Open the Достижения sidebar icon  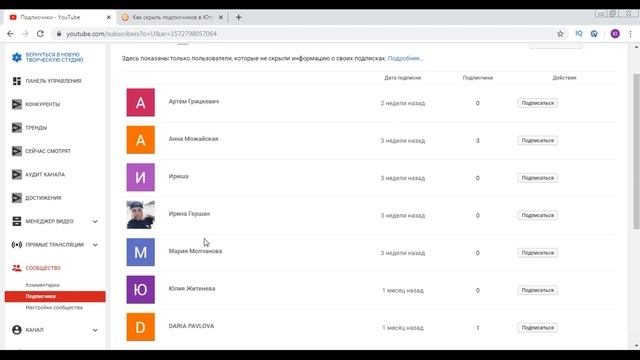[x=16, y=198]
